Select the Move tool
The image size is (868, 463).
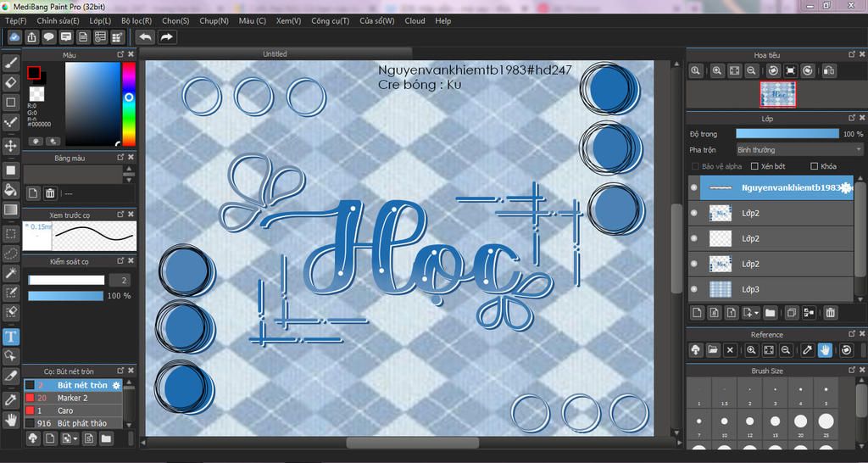tap(10, 146)
